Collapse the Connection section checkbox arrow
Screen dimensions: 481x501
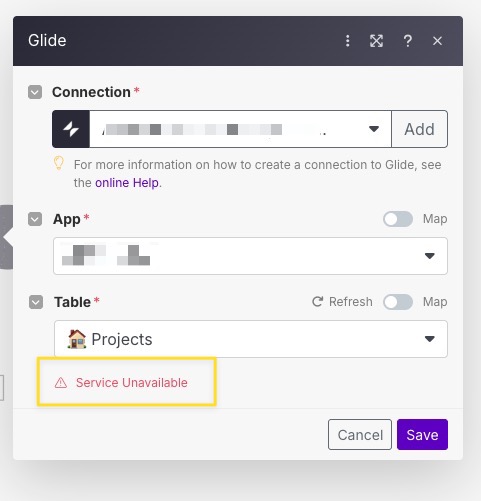pyautogui.click(x=35, y=92)
